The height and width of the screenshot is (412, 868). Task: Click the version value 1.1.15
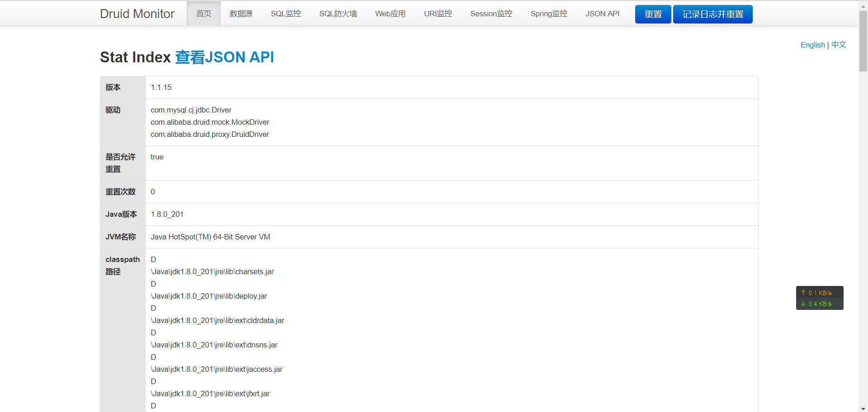(x=161, y=87)
